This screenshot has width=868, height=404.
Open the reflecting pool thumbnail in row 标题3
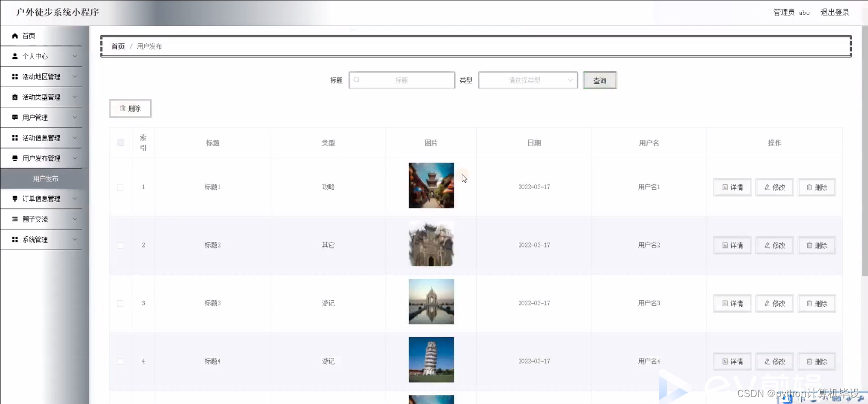(431, 301)
